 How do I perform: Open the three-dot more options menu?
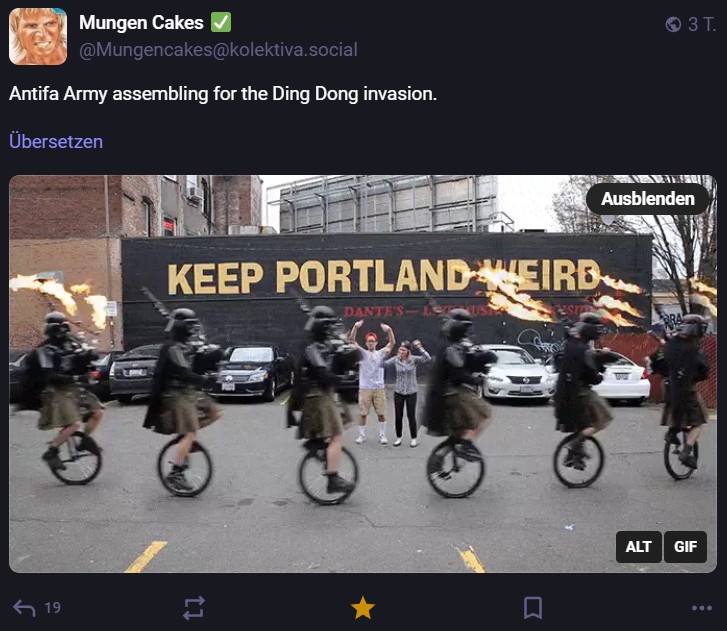pos(702,607)
